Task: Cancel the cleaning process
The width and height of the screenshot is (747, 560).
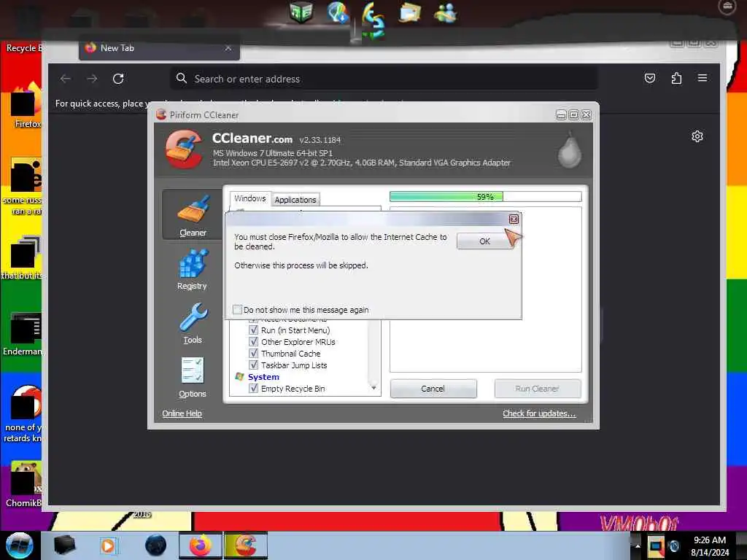Action: [x=433, y=389]
